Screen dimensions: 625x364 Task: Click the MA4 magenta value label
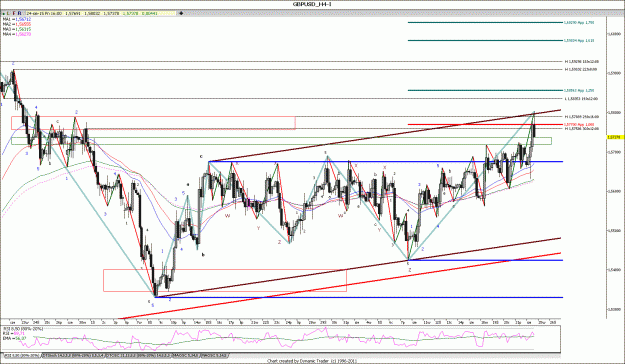[x=23, y=34]
